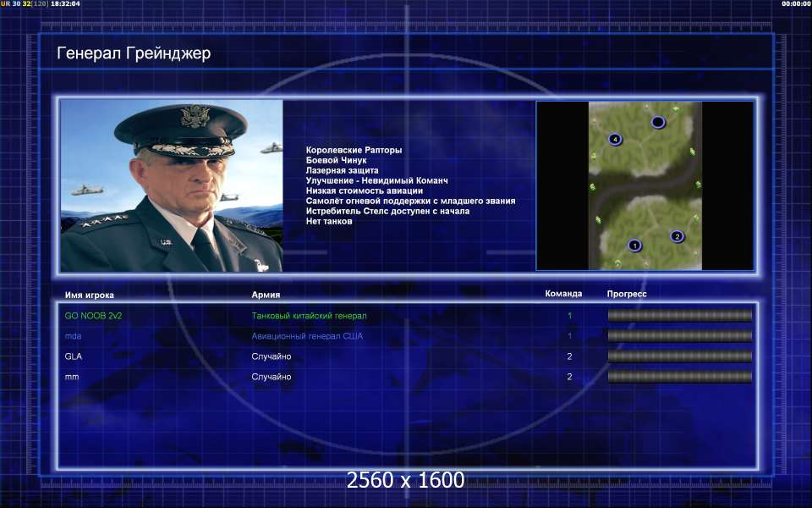Click army 'Танковый китайский генерал'
Viewport: 812px width, 508px height.
pos(310,316)
